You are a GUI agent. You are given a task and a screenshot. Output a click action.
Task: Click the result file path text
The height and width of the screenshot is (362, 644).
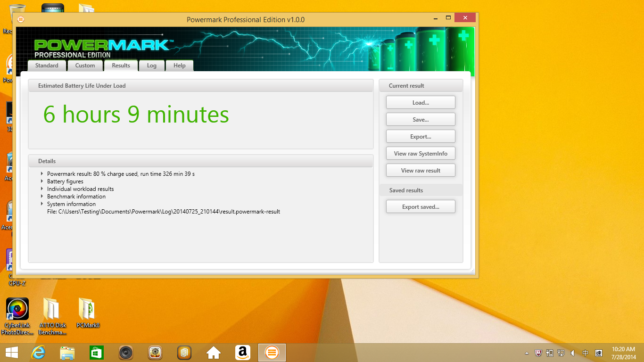(x=164, y=212)
